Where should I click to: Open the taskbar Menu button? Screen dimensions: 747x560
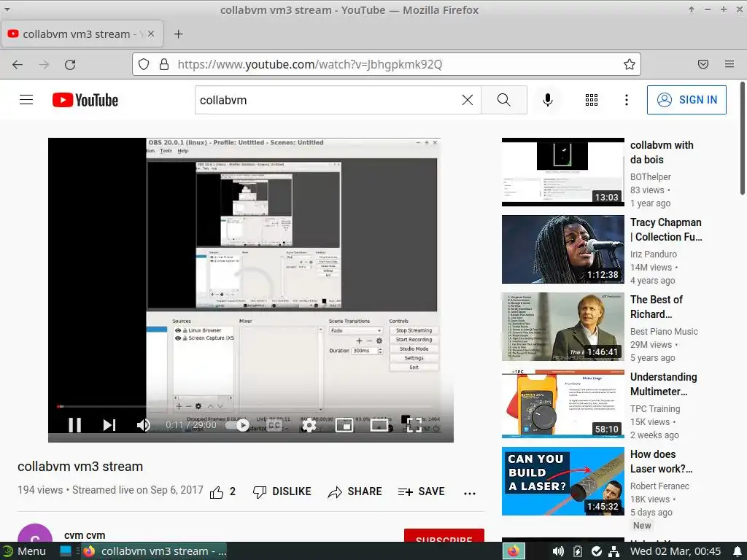point(24,551)
